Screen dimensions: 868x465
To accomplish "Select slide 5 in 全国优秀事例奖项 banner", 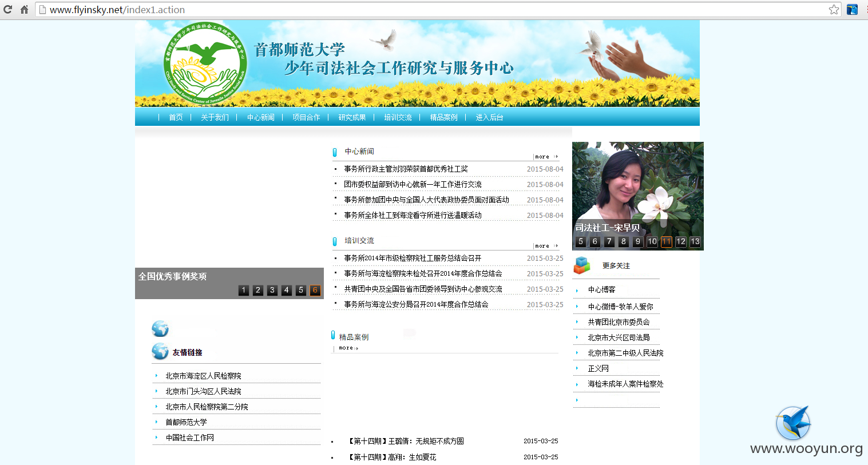I will coord(301,290).
